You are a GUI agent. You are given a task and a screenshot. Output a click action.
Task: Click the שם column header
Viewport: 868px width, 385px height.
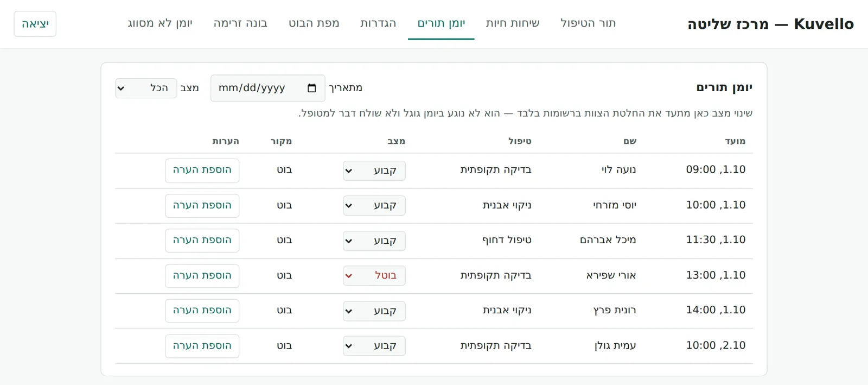[630, 141]
